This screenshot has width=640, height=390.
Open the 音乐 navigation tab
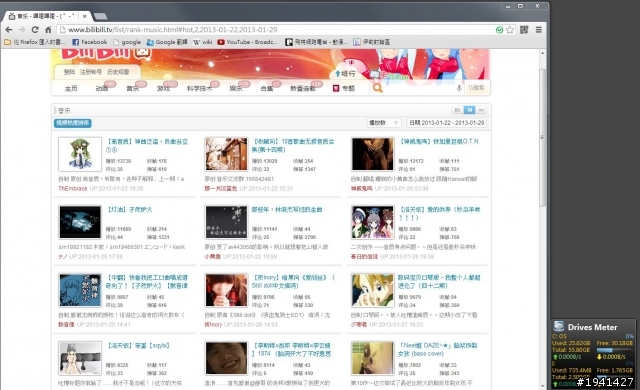point(133,88)
